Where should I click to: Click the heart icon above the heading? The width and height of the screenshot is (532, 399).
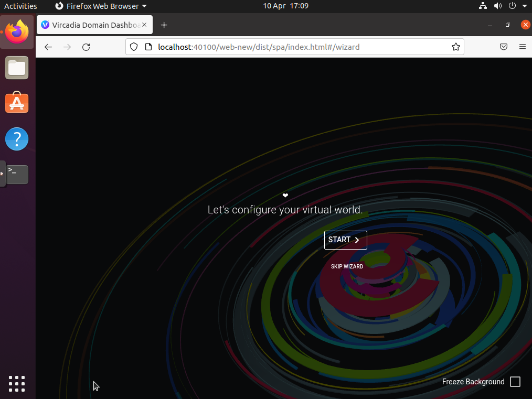pyautogui.click(x=285, y=195)
